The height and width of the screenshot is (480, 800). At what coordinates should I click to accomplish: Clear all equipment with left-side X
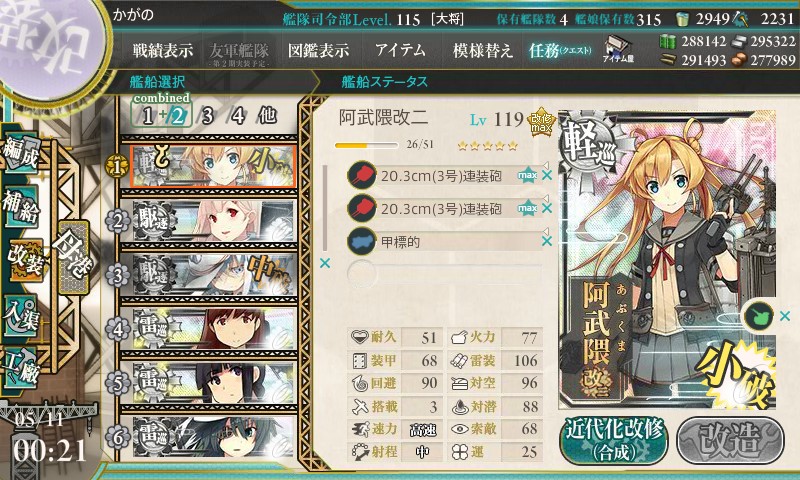coord(324,263)
